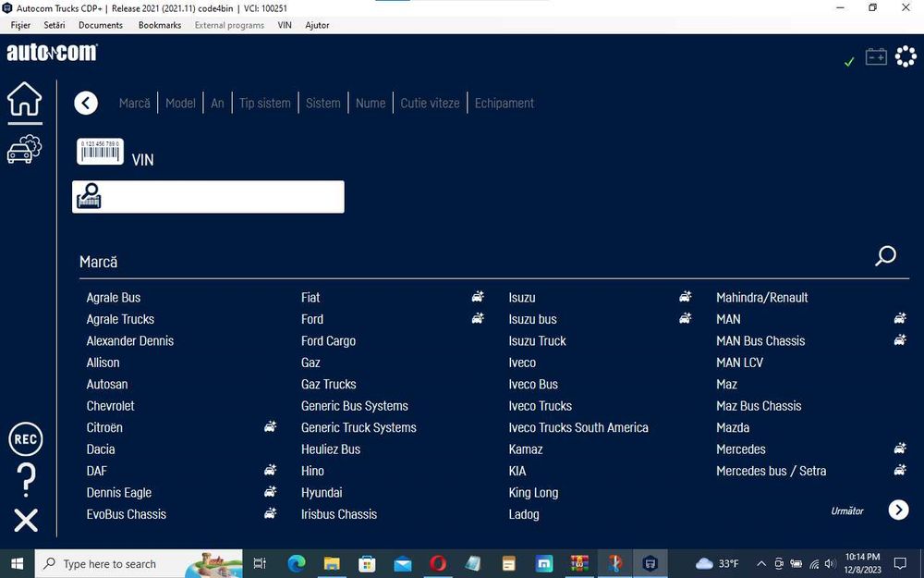Open the Documents menu

click(x=101, y=25)
